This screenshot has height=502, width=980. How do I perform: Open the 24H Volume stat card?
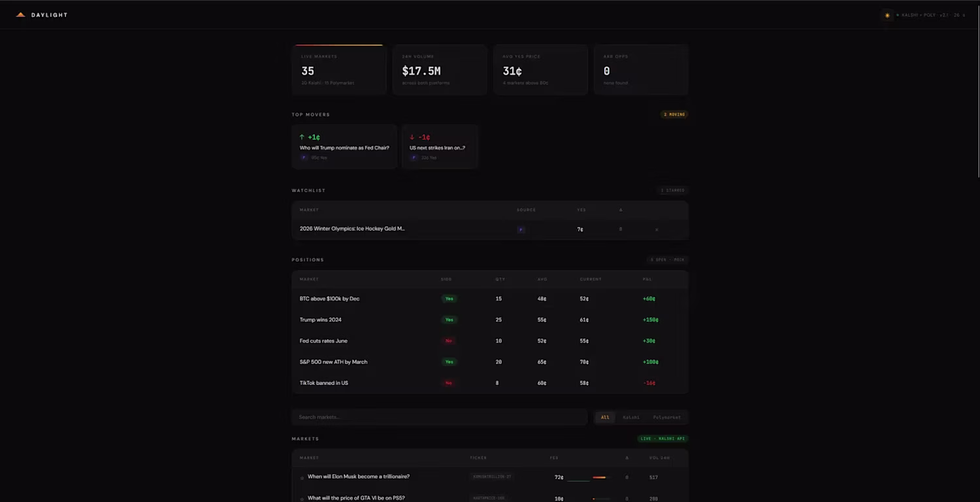click(440, 70)
